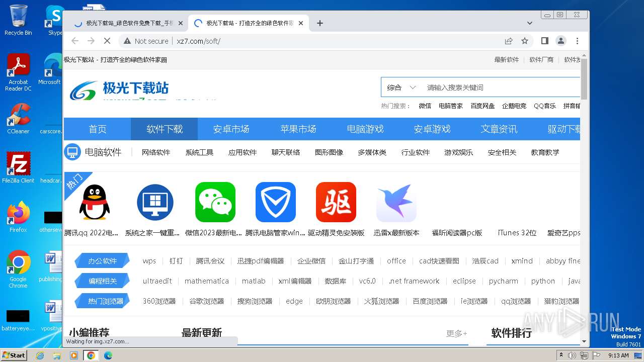Expand Chrome tab search chevron
Screen dimensions: 644x362
click(x=529, y=23)
